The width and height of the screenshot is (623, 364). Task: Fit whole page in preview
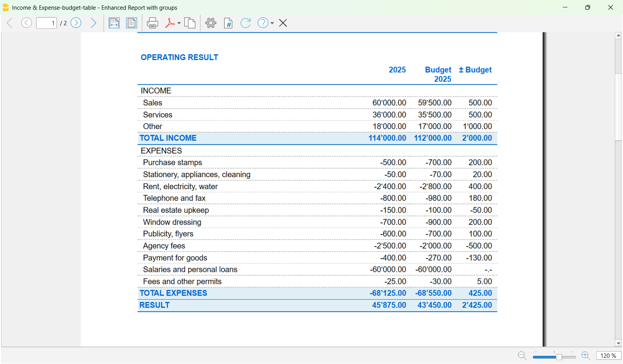coord(131,23)
